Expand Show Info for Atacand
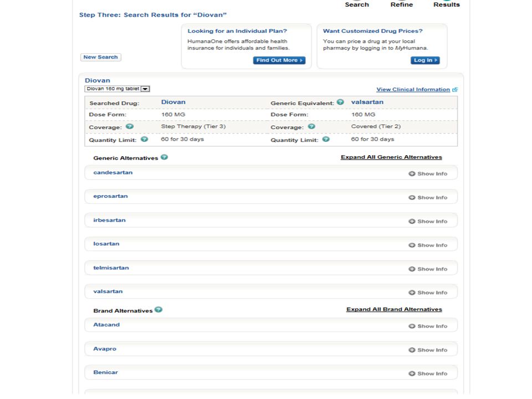Viewport: 532px width, 399px height. point(428,326)
